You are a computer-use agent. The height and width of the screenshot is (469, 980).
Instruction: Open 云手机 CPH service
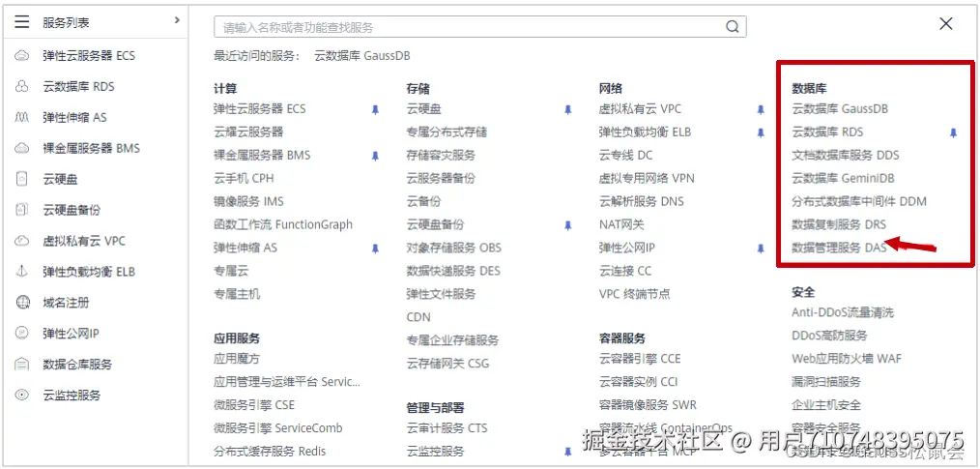click(244, 178)
